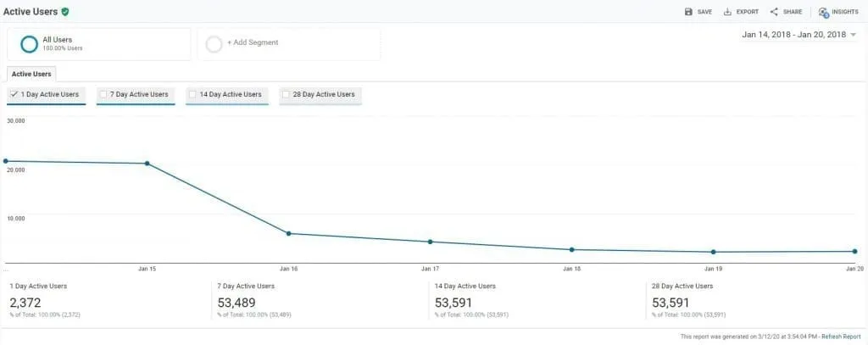Viewport: 868px width, 345px height.
Task: Click the 10,000 y-axis label
Action: tap(15, 218)
